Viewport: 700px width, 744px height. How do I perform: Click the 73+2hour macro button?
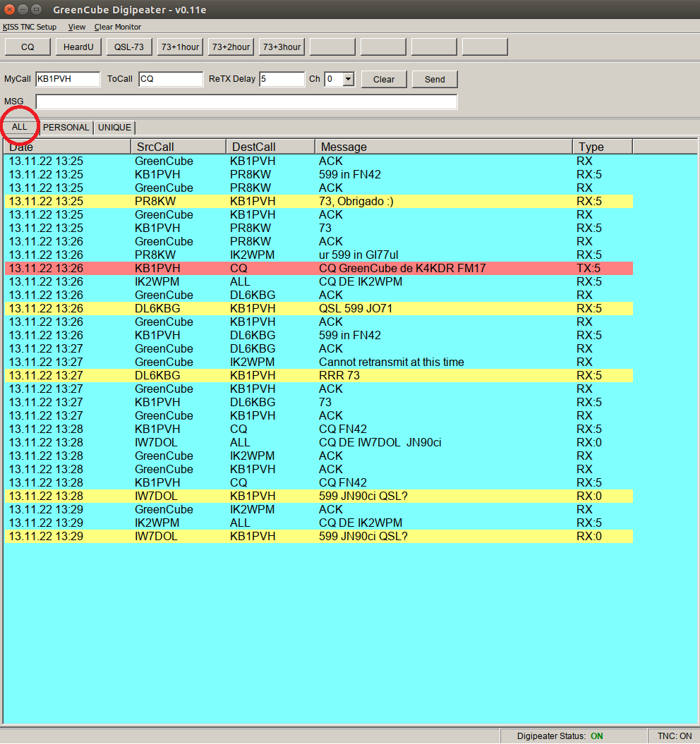point(231,47)
